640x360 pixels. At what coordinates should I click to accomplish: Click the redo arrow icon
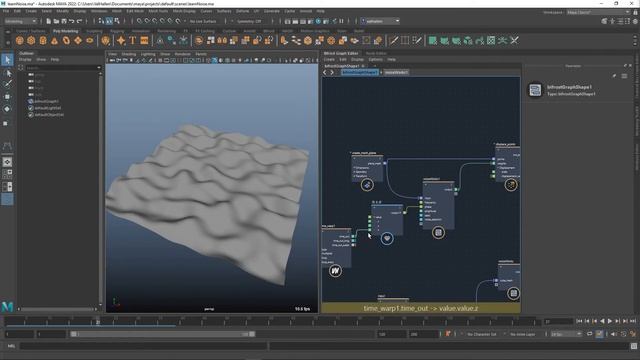click(80, 21)
